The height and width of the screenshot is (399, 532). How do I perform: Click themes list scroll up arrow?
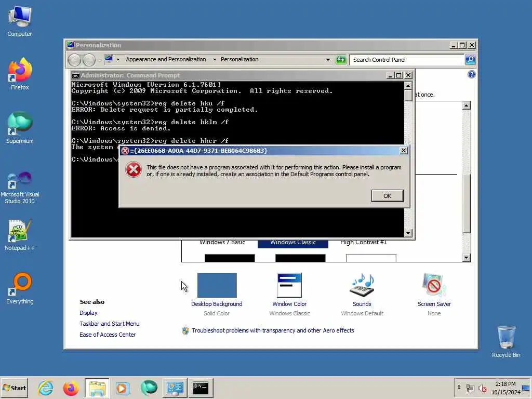(x=466, y=106)
